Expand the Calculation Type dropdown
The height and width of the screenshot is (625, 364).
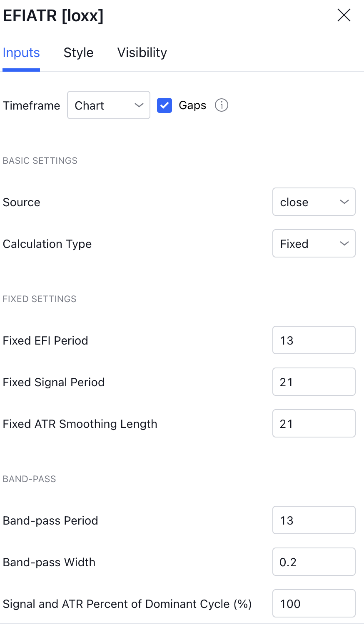314,244
